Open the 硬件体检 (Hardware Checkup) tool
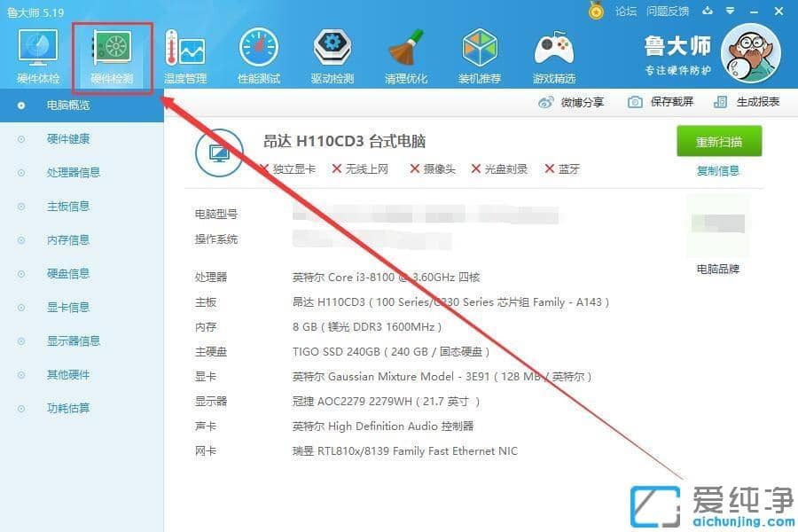 point(36,53)
